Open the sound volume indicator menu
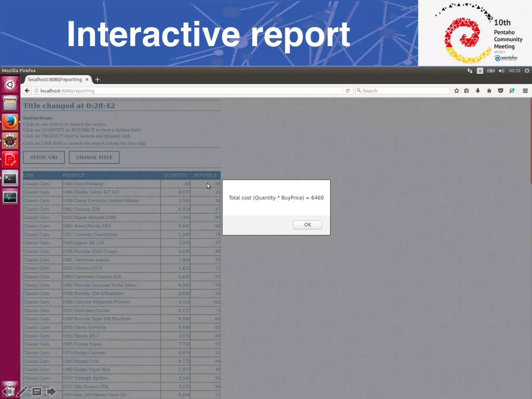This screenshot has height=399, width=532. (501, 71)
